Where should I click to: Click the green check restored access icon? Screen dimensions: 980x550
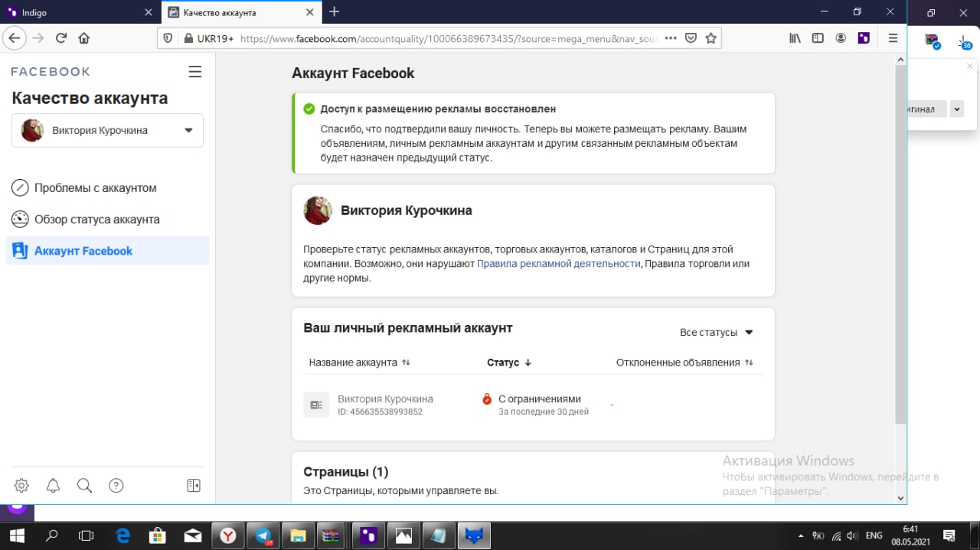click(x=309, y=109)
